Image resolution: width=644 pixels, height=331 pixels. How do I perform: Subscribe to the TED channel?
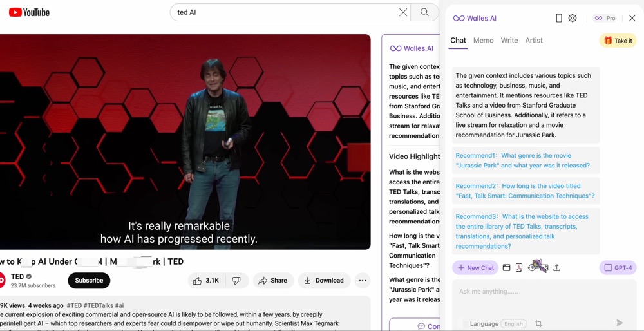click(89, 281)
